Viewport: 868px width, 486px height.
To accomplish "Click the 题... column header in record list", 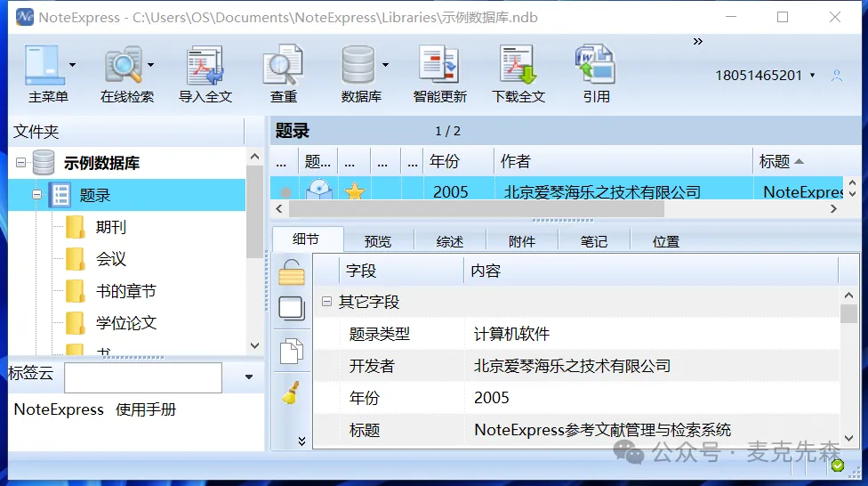I will 317,161.
